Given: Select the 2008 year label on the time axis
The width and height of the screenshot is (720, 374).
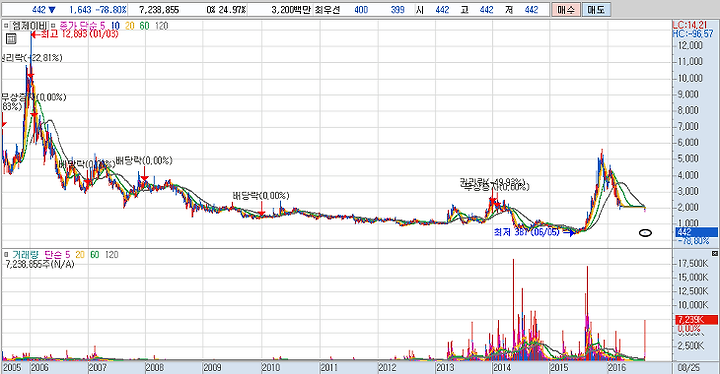Looking at the screenshot, I should [x=155, y=368].
